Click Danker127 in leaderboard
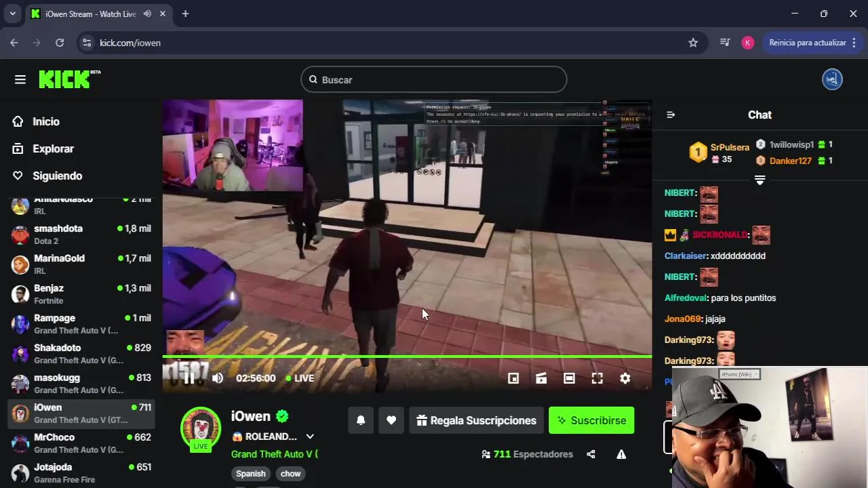Viewport: 868px width, 488px height. [x=790, y=161]
